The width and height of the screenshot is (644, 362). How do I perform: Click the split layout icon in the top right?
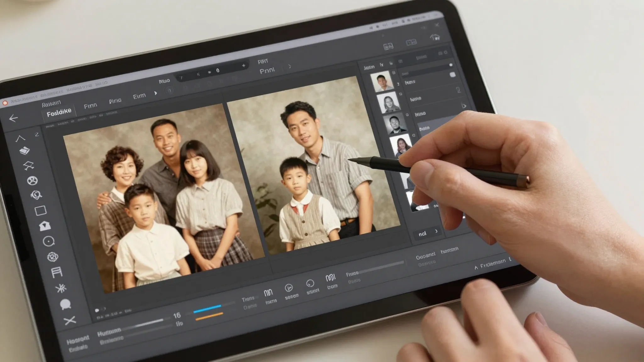411,42
